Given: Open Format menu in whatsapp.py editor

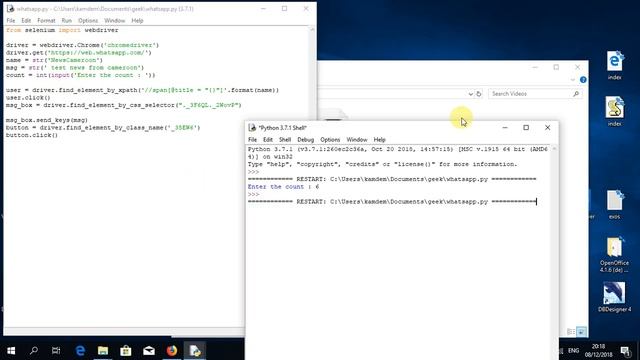Looking at the screenshot, I should click(x=46, y=20).
